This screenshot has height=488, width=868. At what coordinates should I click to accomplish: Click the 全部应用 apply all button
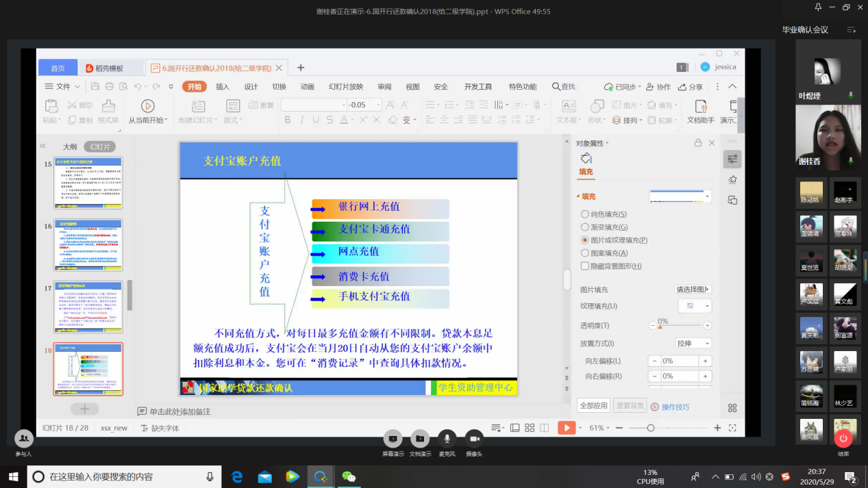pyautogui.click(x=593, y=406)
